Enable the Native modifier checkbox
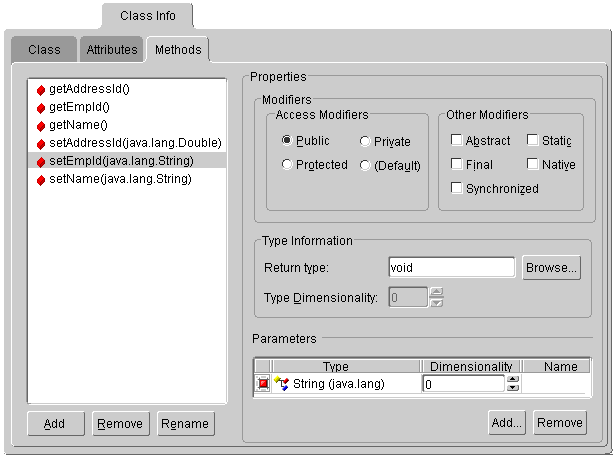The width and height of the screenshot is (613, 456). (x=532, y=164)
